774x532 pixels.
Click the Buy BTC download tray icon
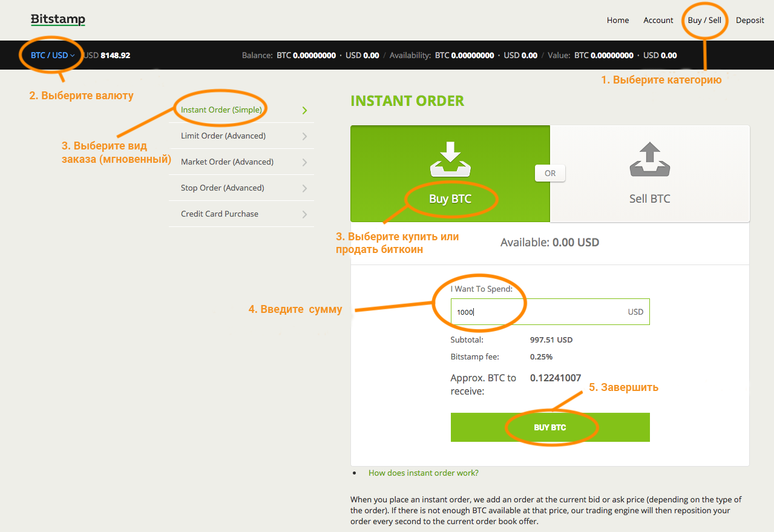[450, 160]
